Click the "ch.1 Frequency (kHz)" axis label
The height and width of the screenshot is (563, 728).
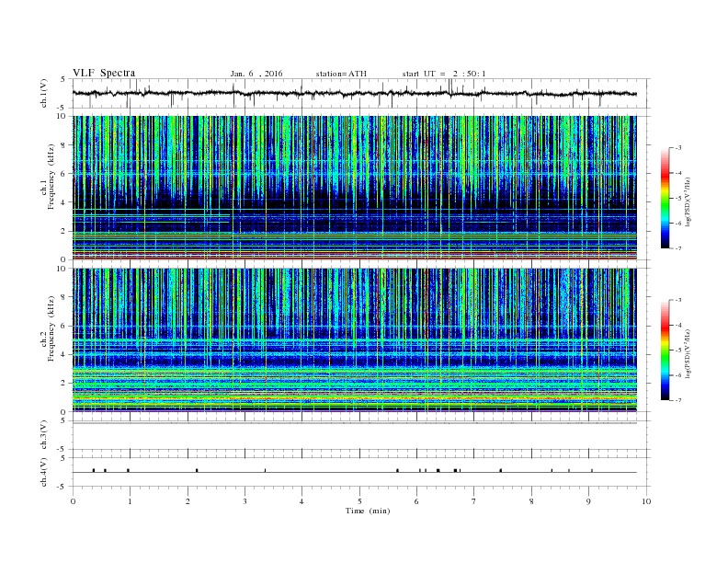[x=48, y=177]
